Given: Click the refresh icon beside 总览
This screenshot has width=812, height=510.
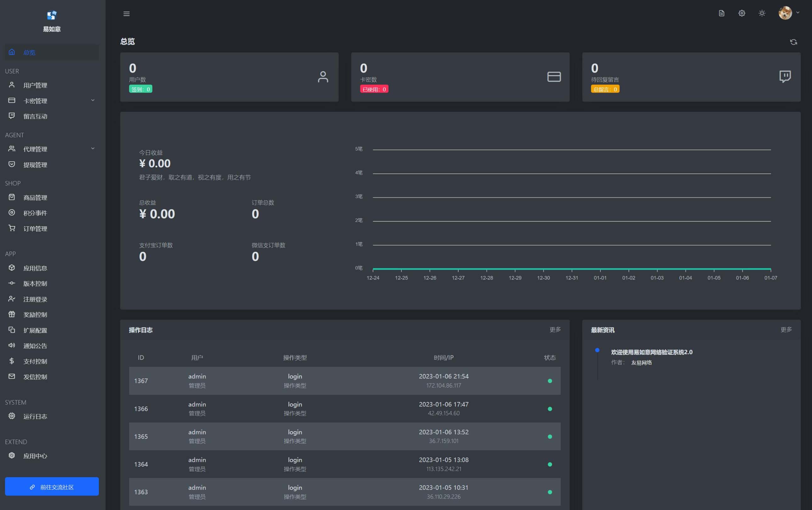Looking at the screenshot, I should pyautogui.click(x=793, y=42).
